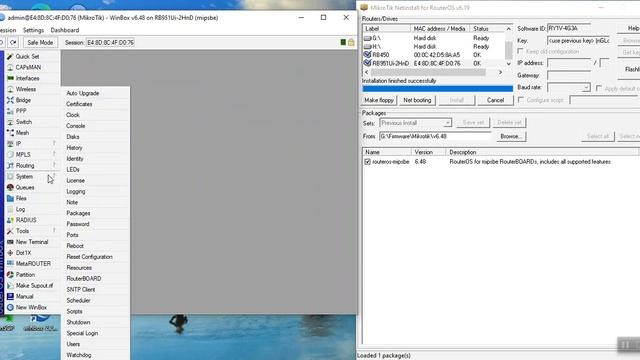Viewport: 640px width, 360px height.
Task: Open New Terminal in WinBox
Action: [x=32, y=242]
